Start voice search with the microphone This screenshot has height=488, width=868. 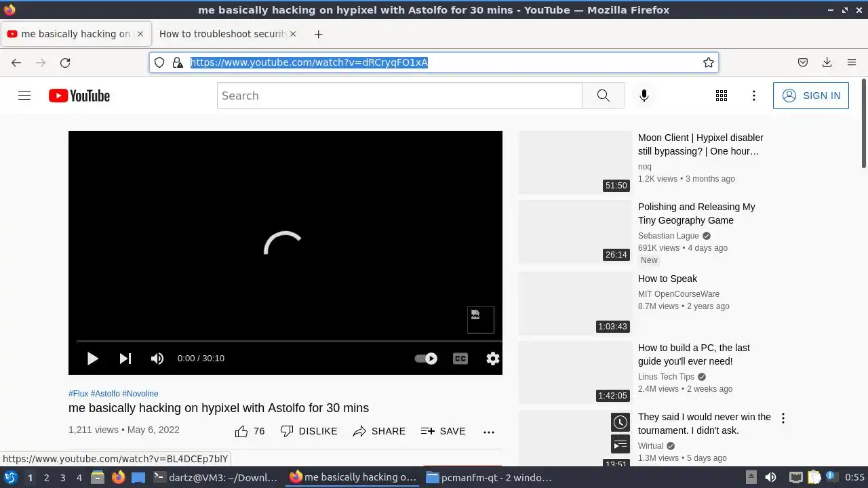coord(644,96)
